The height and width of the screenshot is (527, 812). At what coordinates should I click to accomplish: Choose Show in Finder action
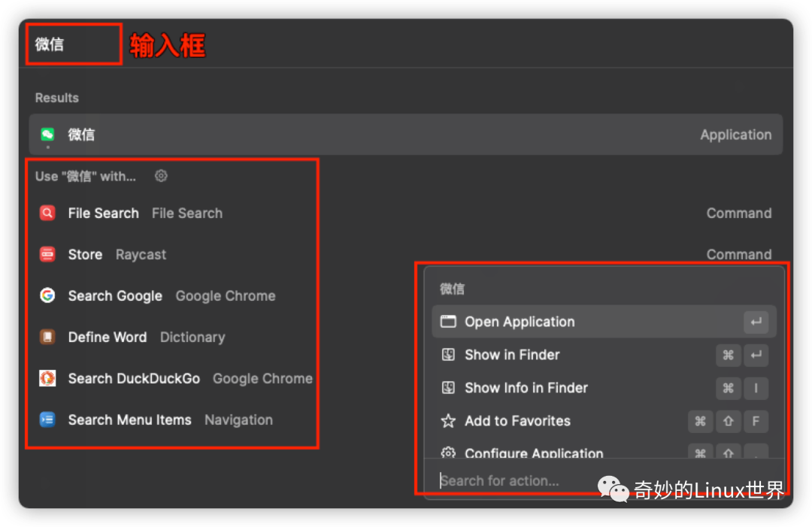point(604,355)
